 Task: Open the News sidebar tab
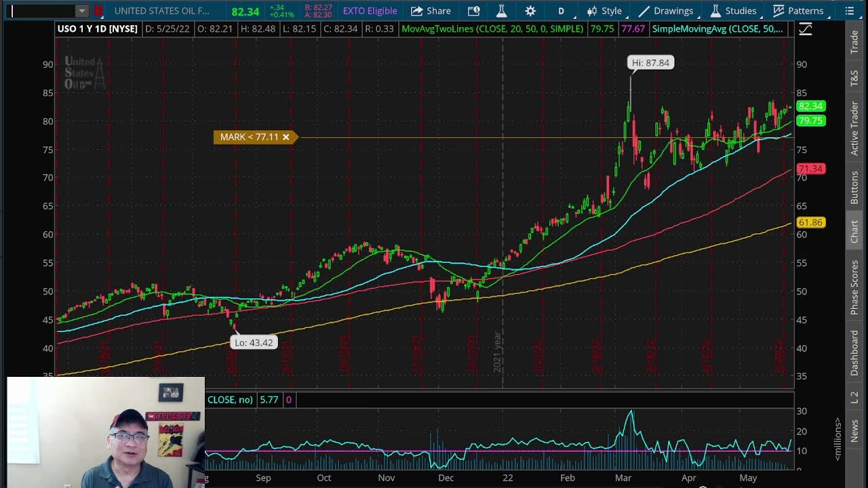pyautogui.click(x=854, y=430)
